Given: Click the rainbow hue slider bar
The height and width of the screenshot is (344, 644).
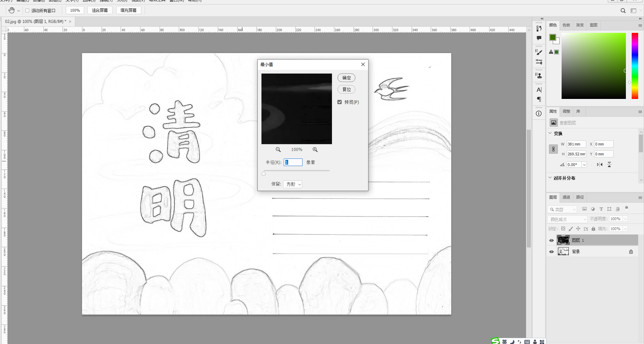Looking at the screenshot, I should click(635, 66).
